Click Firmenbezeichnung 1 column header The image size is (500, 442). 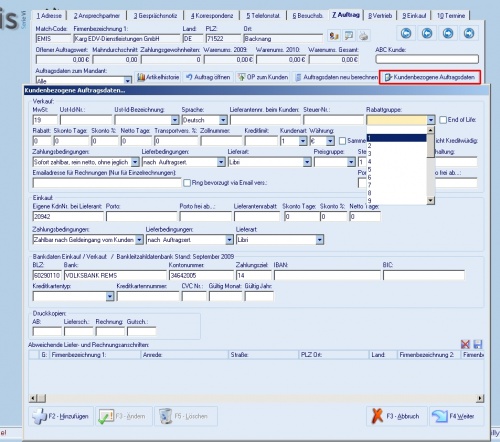pyautogui.click(x=95, y=355)
